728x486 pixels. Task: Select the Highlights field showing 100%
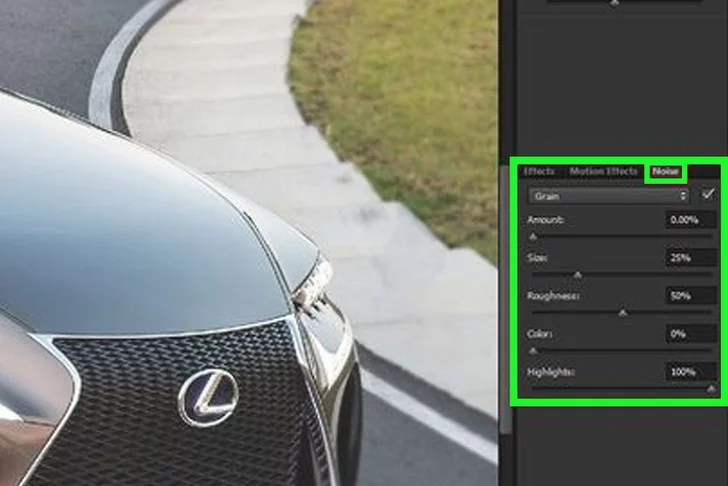point(690,372)
